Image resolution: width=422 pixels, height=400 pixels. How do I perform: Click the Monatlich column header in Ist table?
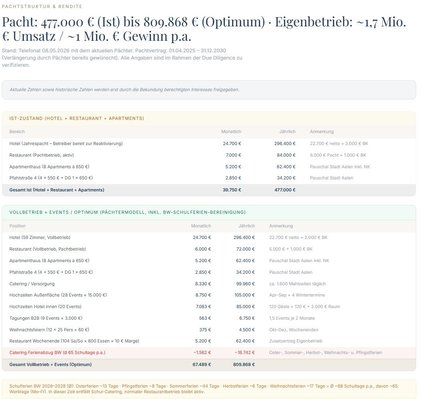231,132
